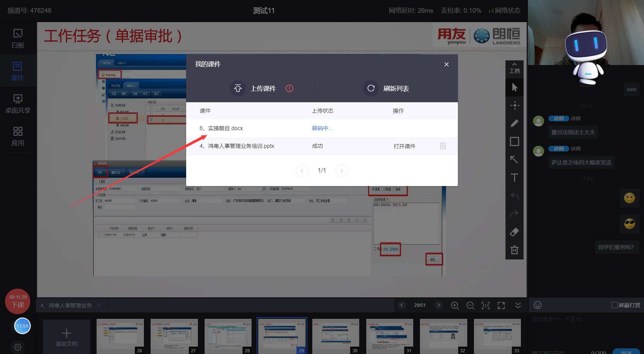Click the laser pointer tool
The height and width of the screenshot is (354, 644).
(515, 105)
